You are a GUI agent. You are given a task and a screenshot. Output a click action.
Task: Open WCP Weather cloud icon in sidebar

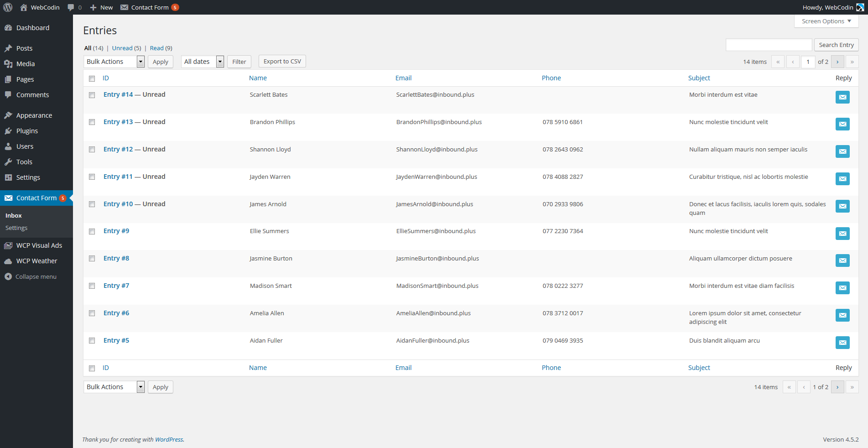pyautogui.click(x=8, y=261)
